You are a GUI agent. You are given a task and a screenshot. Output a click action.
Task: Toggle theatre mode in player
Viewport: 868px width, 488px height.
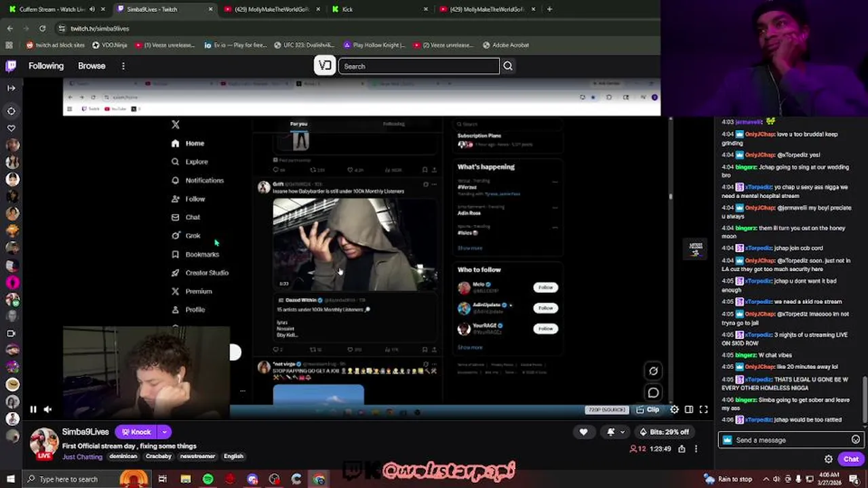click(x=689, y=409)
